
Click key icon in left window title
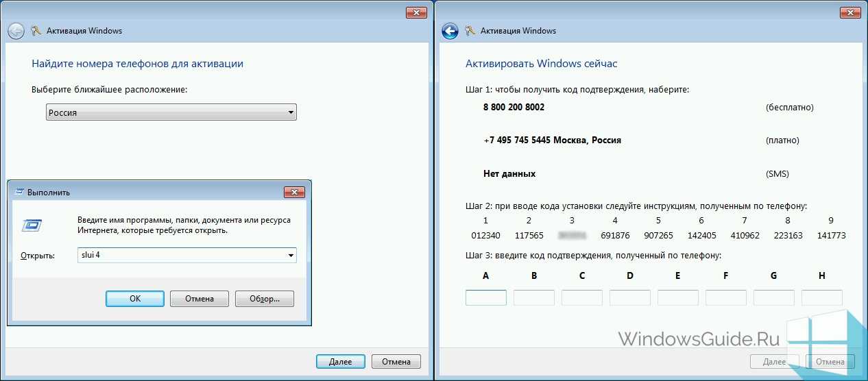click(36, 31)
